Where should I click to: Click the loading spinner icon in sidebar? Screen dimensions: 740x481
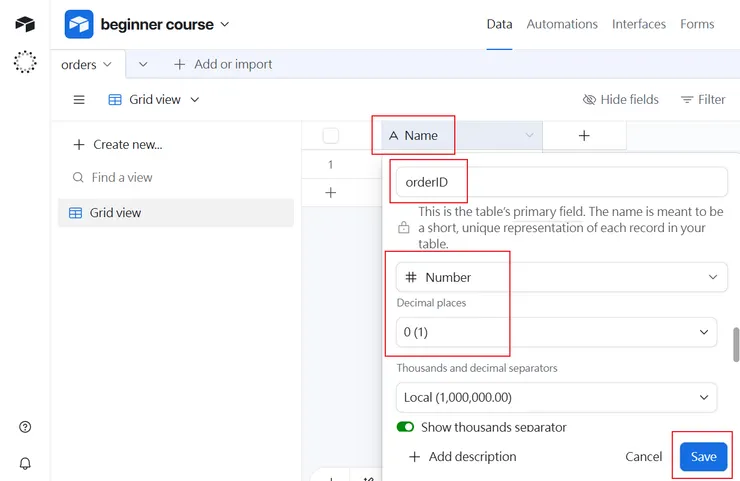pyautogui.click(x=25, y=62)
